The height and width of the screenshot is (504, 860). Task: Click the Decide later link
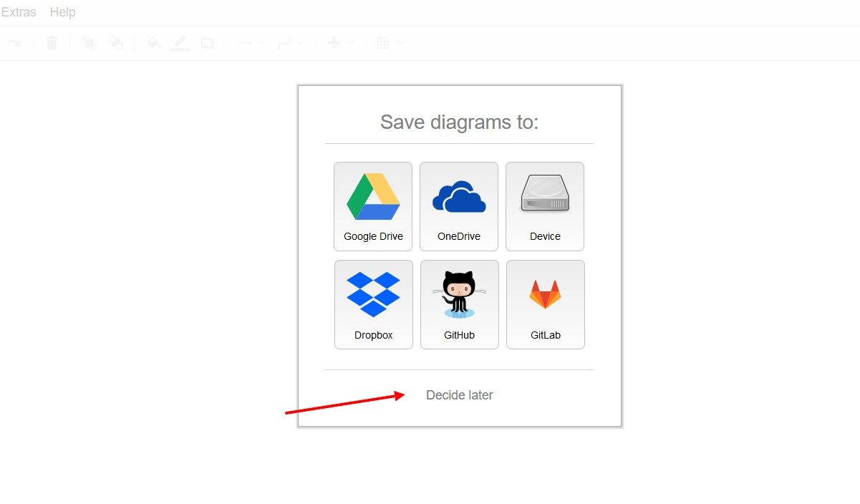click(459, 395)
